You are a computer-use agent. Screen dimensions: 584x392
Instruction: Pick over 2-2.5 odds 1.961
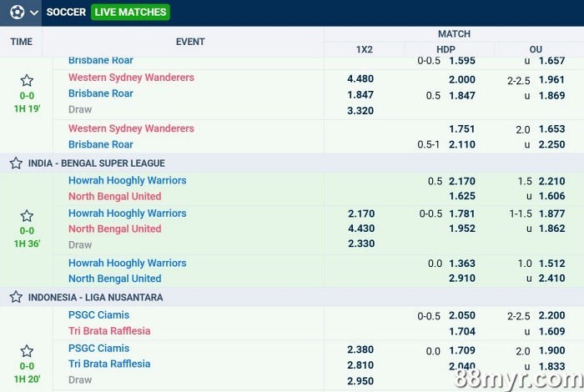pyautogui.click(x=551, y=80)
